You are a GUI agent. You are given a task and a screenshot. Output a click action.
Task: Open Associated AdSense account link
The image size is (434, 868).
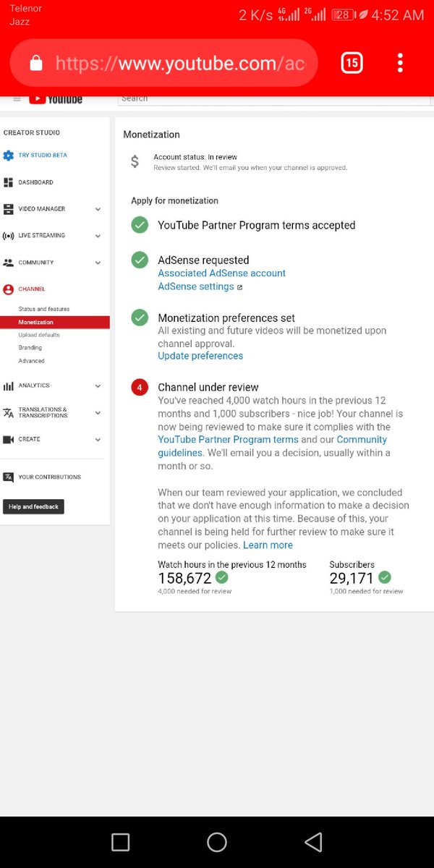[222, 273]
